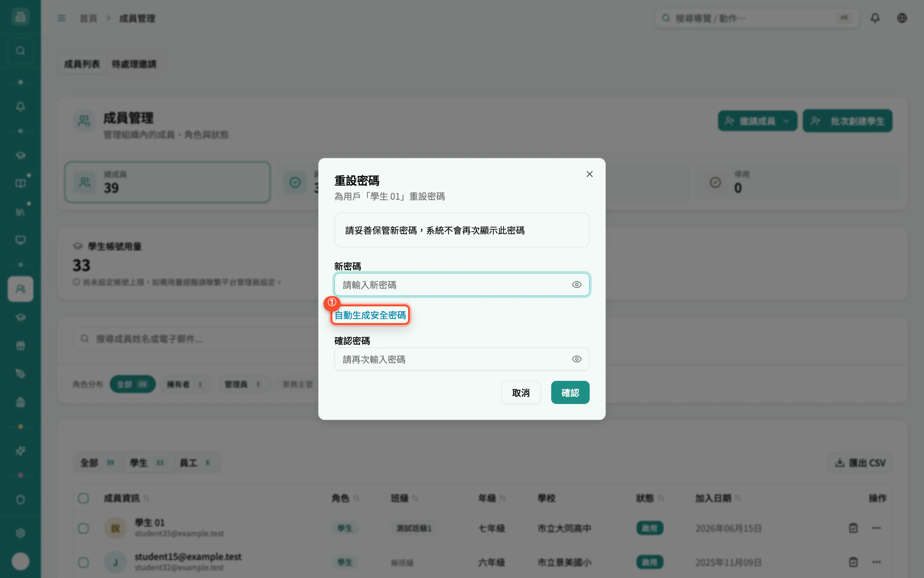
Task: Select the total members 39 card
Action: tap(167, 182)
